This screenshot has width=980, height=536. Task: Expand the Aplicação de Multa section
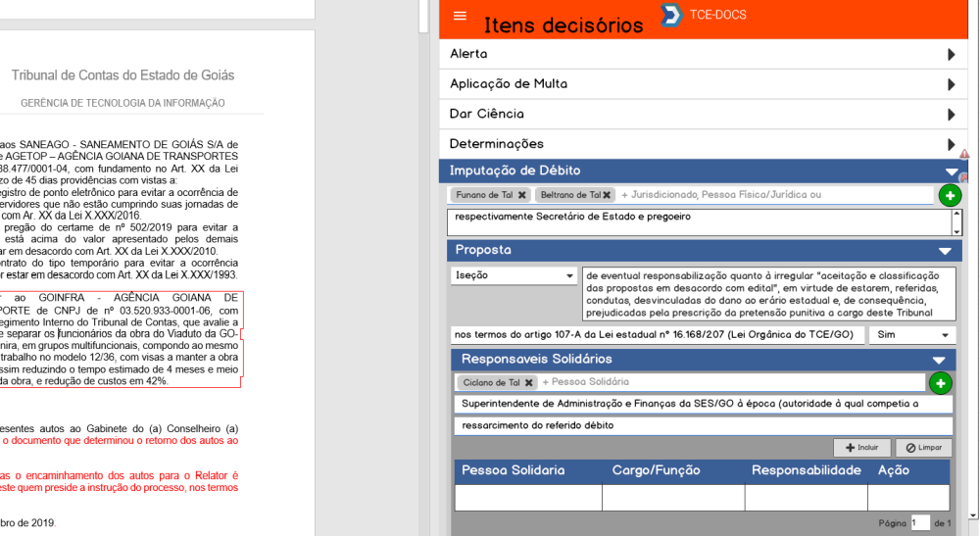(x=951, y=84)
